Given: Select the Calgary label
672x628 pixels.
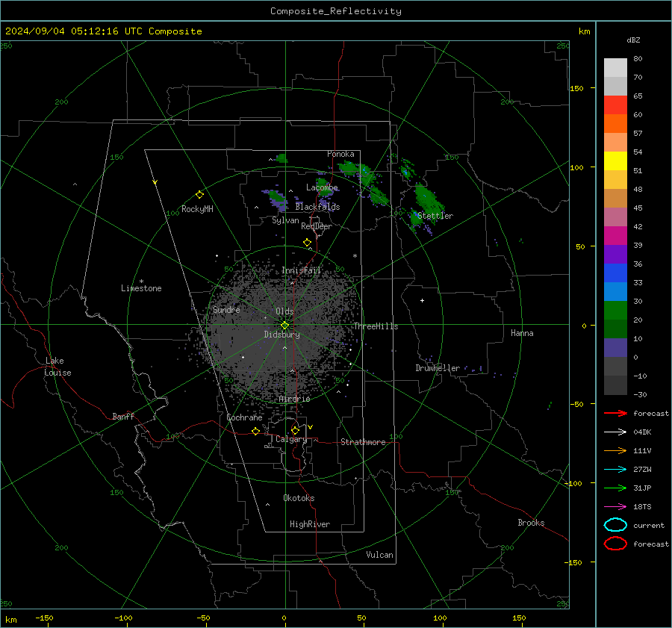Looking at the screenshot, I should point(291,439).
